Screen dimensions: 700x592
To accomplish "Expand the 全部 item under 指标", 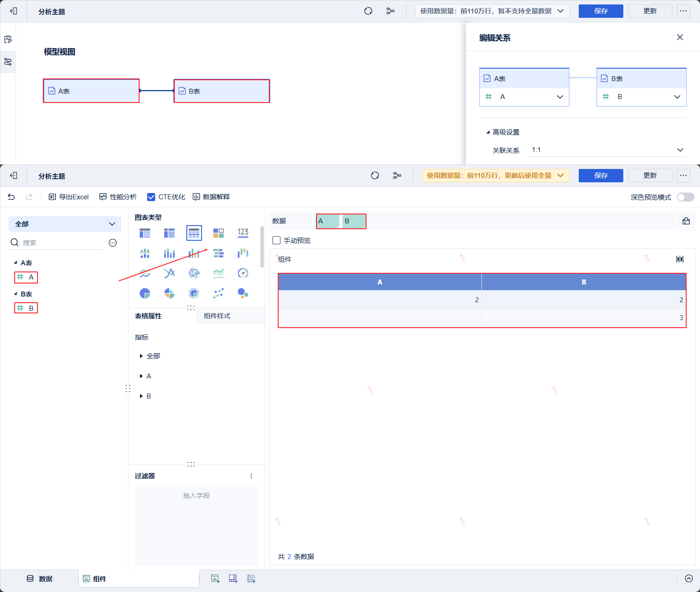I will click(x=141, y=356).
